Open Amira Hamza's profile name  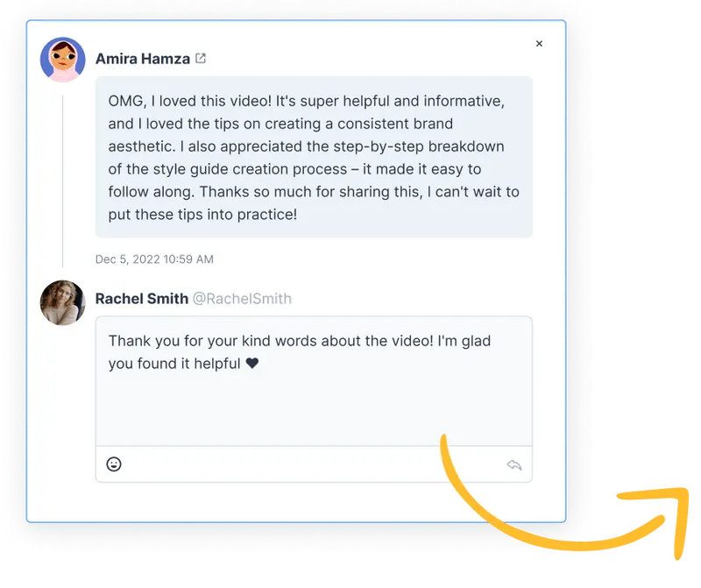click(x=143, y=59)
